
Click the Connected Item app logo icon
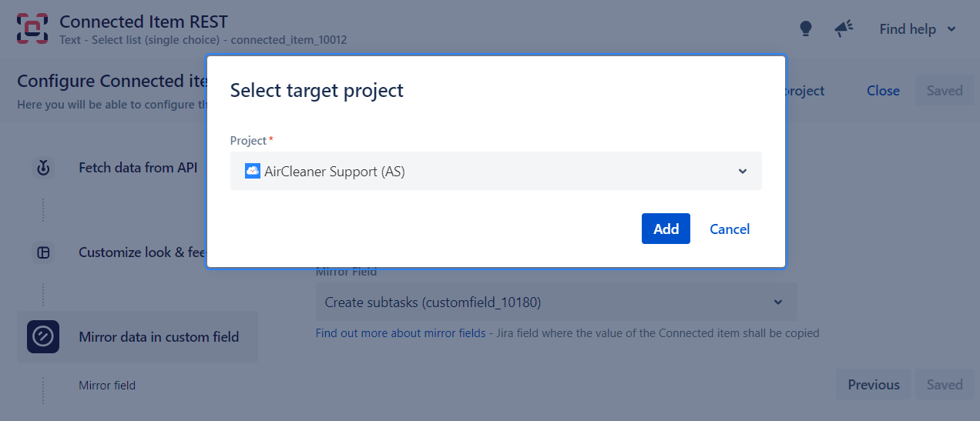coord(32,29)
